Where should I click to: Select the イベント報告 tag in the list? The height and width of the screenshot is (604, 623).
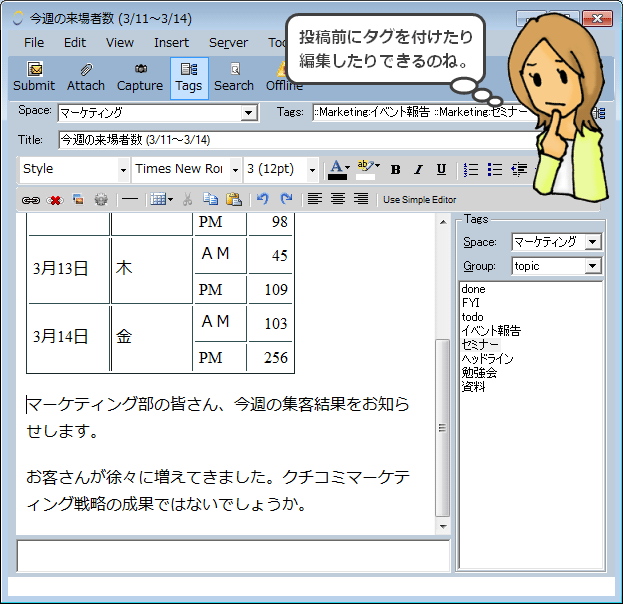pos(490,331)
